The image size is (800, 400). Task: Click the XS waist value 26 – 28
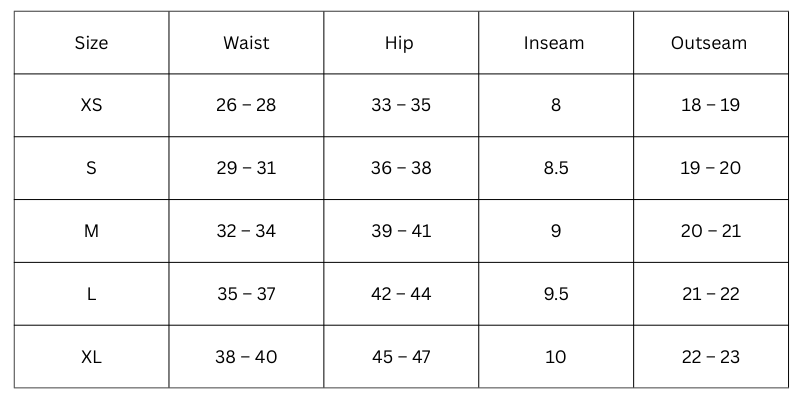pos(246,105)
